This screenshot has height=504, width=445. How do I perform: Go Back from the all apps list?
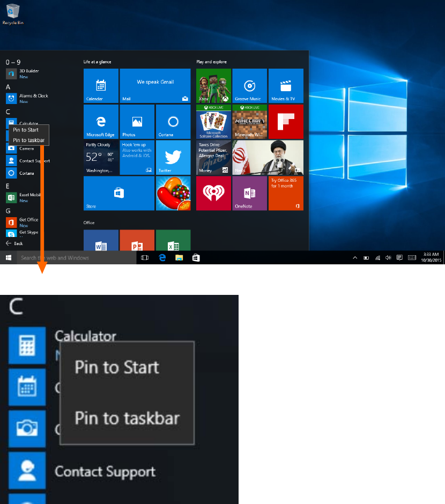pyautogui.click(x=14, y=243)
